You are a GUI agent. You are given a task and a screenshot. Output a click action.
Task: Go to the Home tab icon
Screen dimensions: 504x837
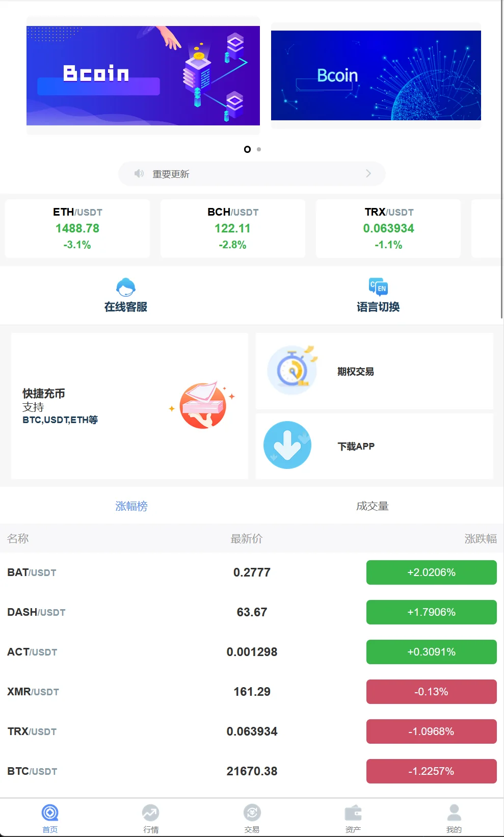pyautogui.click(x=50, y=813)
